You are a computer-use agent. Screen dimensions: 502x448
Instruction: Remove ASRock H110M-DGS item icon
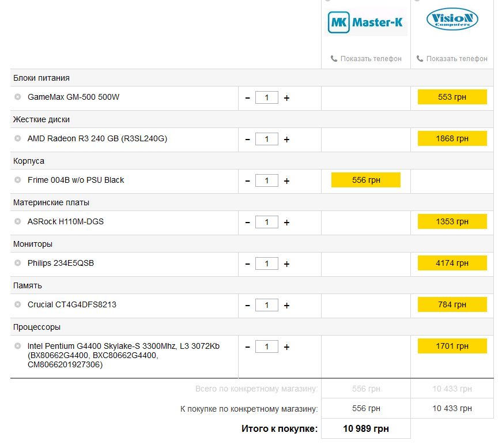pyautogui.click(x=18, y=221)
